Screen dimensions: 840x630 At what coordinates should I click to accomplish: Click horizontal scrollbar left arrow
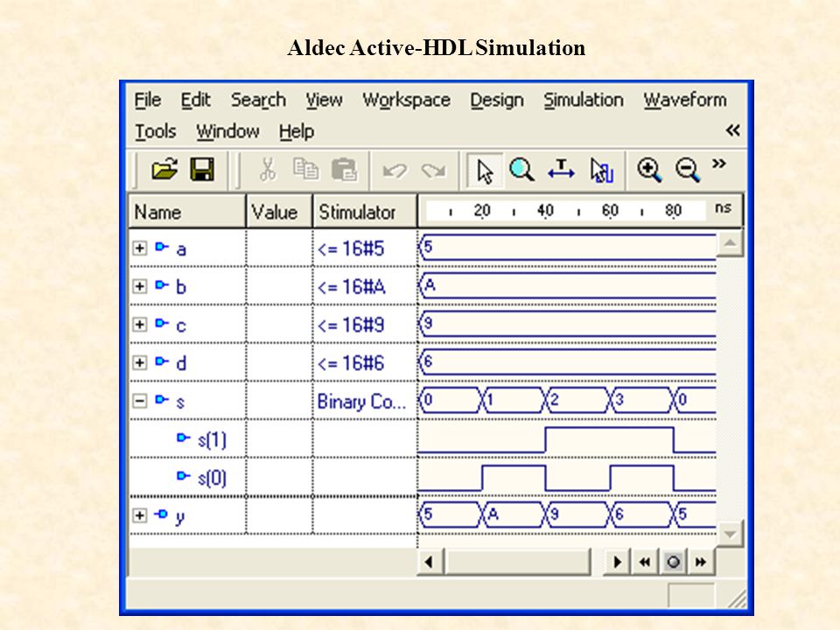[429, 562]
